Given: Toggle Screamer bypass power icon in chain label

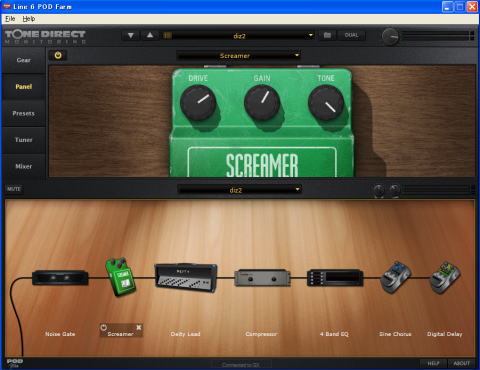Looking at the screenshot, I should tap(104, 327).
